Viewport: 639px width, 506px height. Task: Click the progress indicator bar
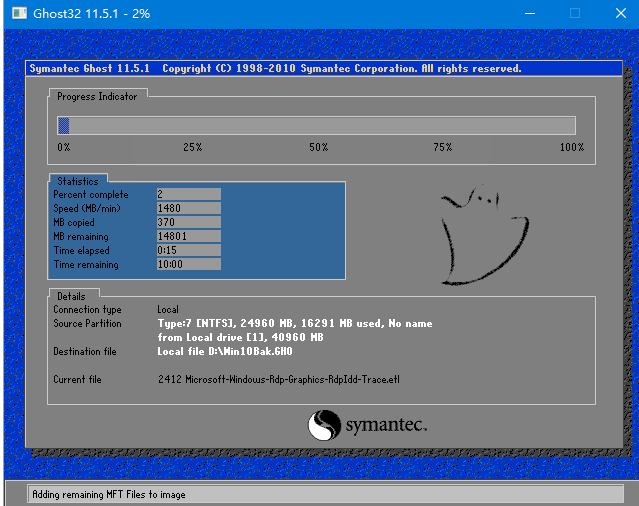(x=316, y=125)
